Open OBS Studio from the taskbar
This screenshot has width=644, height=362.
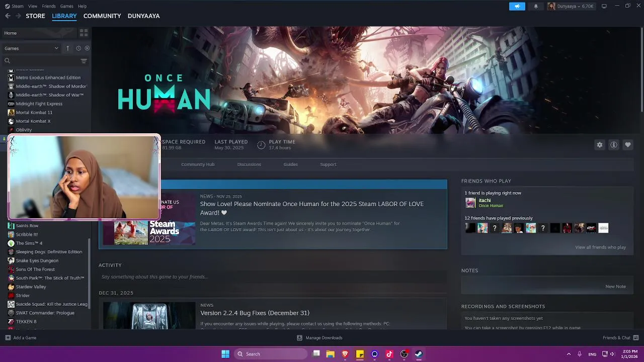(404, 354)
